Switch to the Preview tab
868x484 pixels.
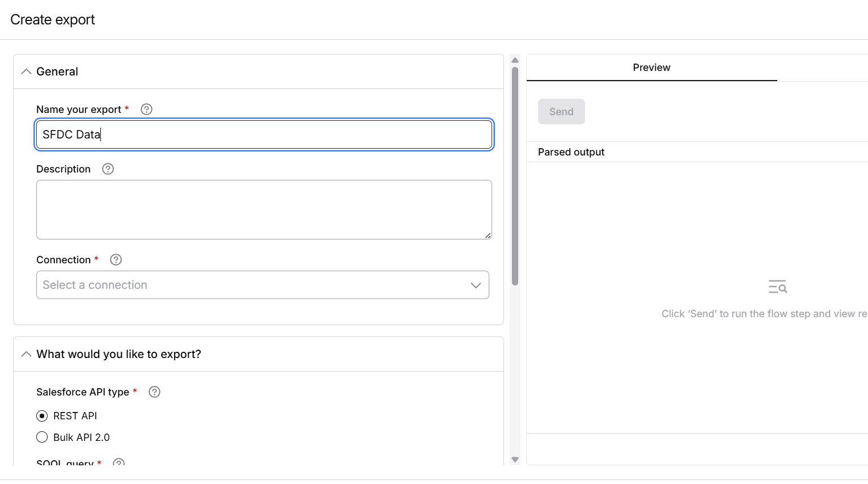pyautogui.click(x=651, y=67)
